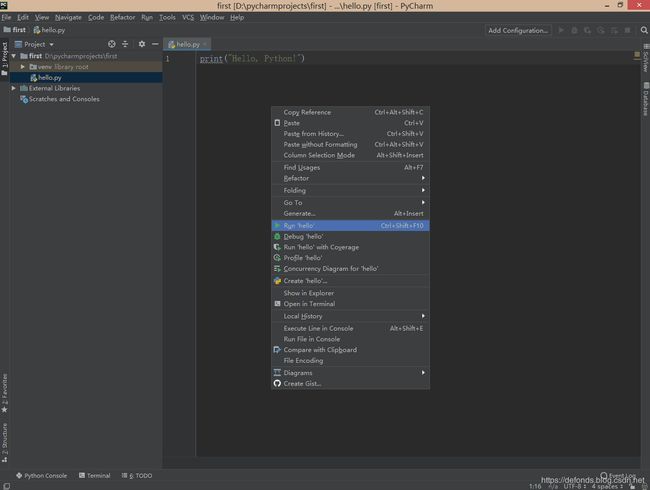Choose Execute Line in Console
650x490 pixels.
click(350, 328)
